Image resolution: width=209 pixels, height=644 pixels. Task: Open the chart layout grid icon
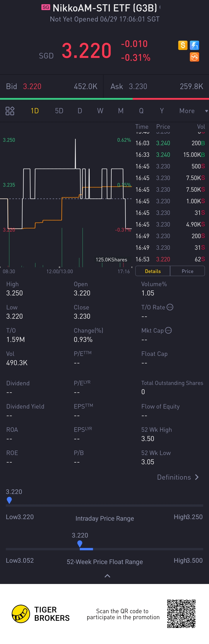click(10, 111)
